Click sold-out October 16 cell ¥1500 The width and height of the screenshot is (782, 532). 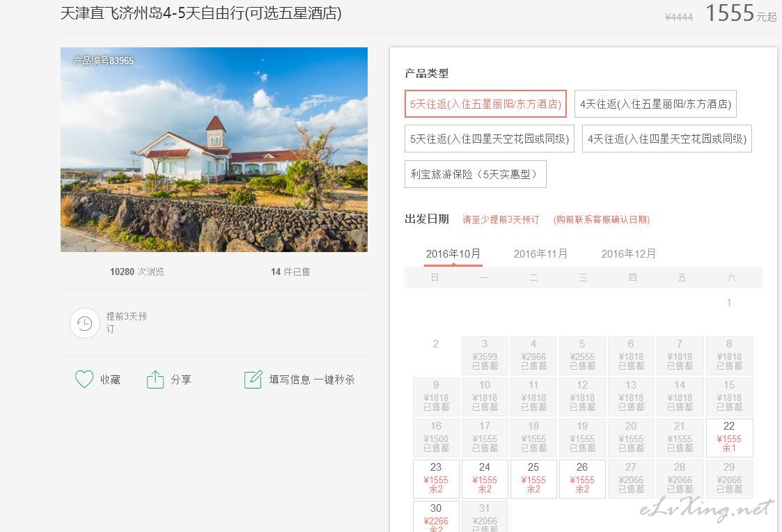[x=436, y=438]
